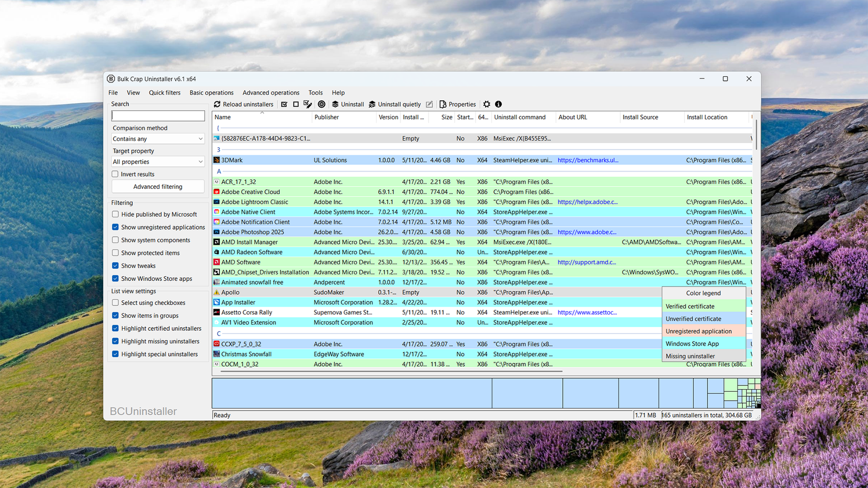
Task: Uncheck Show unregistered applications
Action: [x=115, y=227]
